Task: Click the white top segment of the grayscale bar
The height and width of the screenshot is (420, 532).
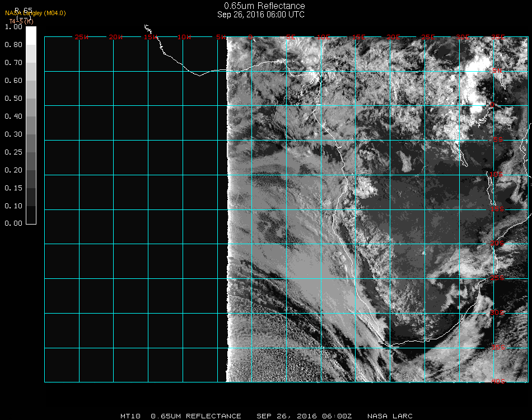Action: point(31,35)
